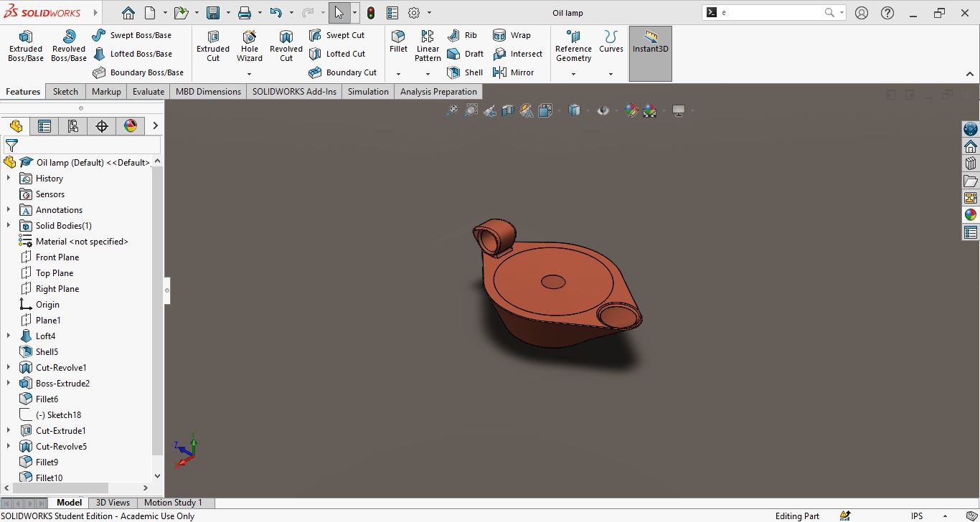Click the Intersect tool
Screen dimensions: 980x522
517,54
